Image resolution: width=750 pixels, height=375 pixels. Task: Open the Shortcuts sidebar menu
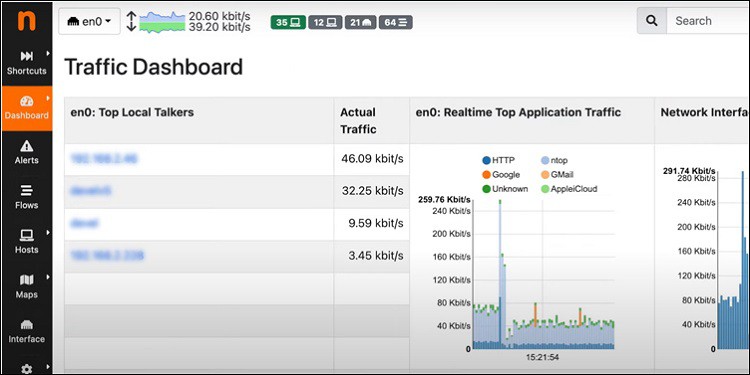point(26,63)
